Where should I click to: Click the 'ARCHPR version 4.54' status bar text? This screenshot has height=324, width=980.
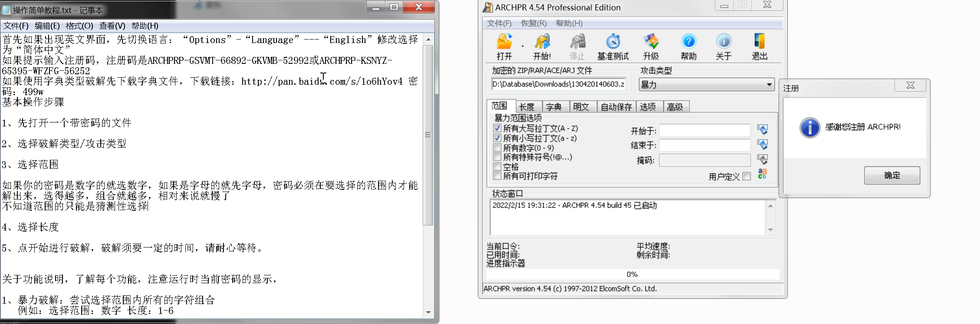570,288
